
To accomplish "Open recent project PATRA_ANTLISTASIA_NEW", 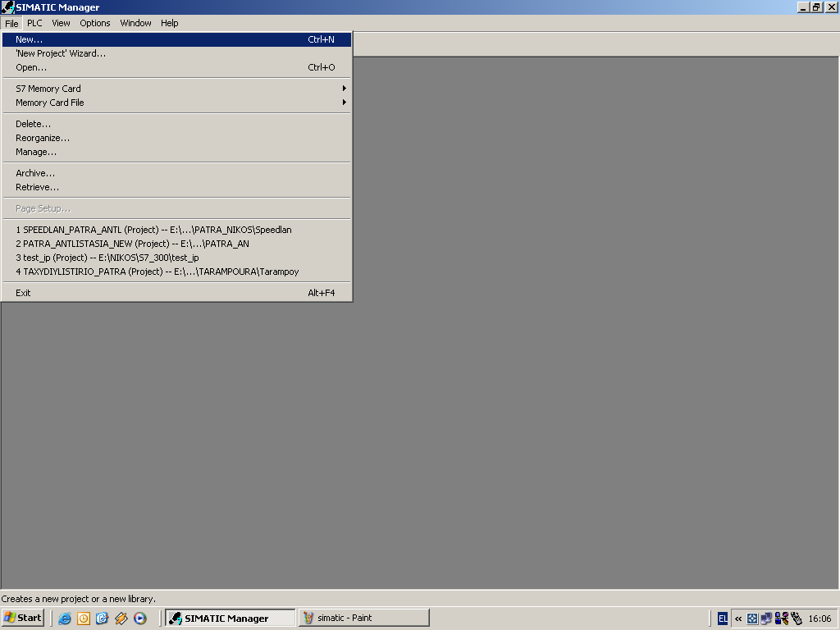I will coord(177,244).
